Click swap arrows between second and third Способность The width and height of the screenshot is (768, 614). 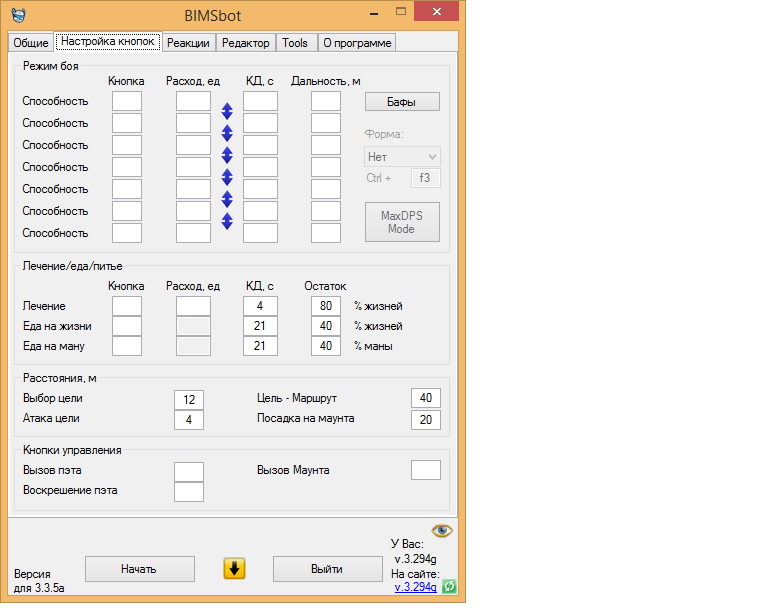point(227,133)
